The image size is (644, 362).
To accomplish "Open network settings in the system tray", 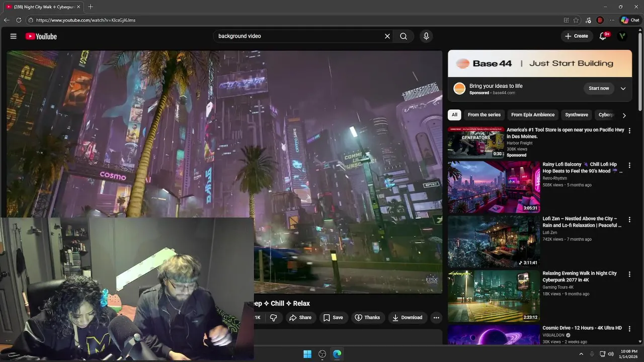I will [602, 354].
